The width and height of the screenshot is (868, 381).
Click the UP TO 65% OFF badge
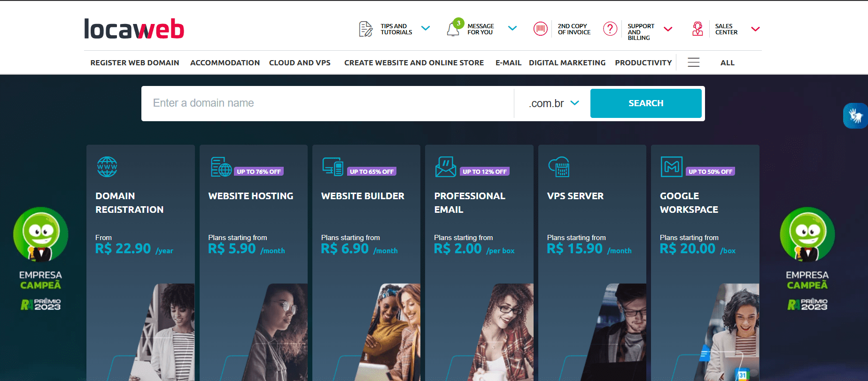pos(372,171)
